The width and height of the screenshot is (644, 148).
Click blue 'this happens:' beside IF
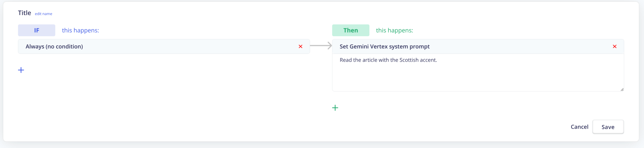(x=80, y=30)
